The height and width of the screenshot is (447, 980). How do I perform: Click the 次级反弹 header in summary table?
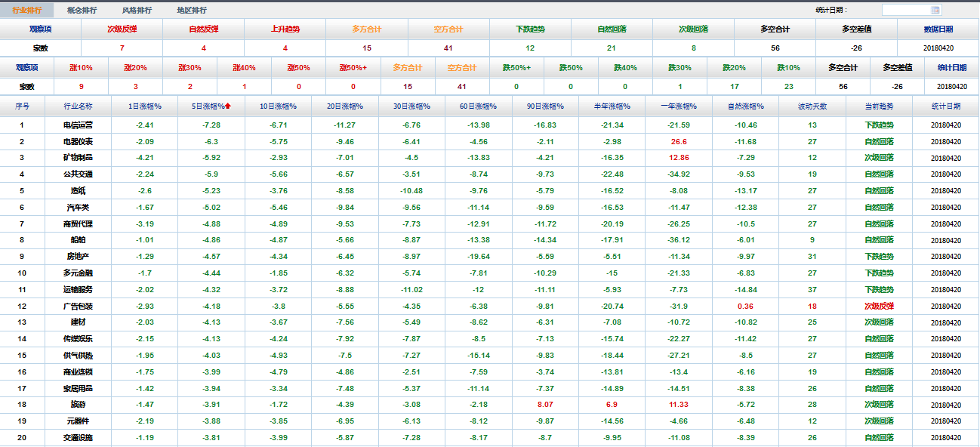point(122,29)
